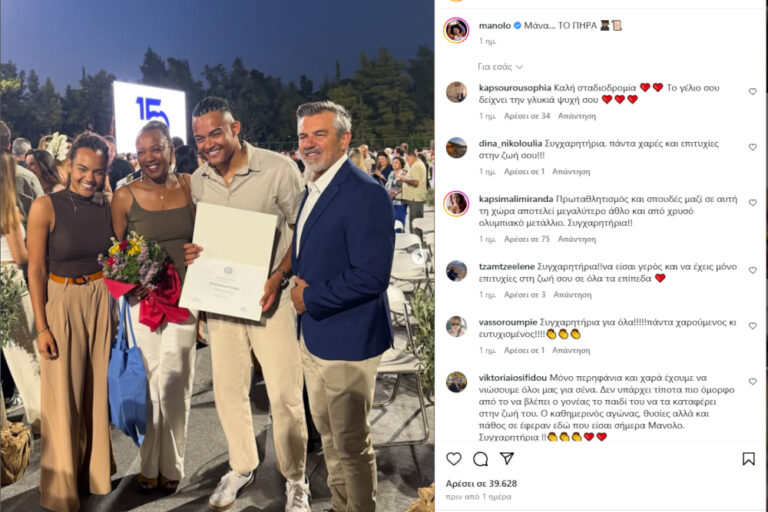Click the verified badge next to manolo
768x512 pixels.
tap(517, 25)
